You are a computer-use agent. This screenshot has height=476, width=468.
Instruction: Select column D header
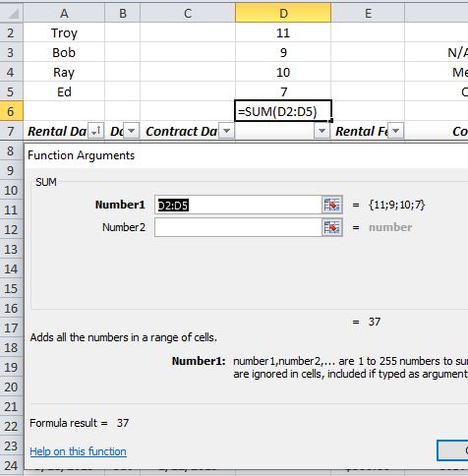(x=283, y=13)
